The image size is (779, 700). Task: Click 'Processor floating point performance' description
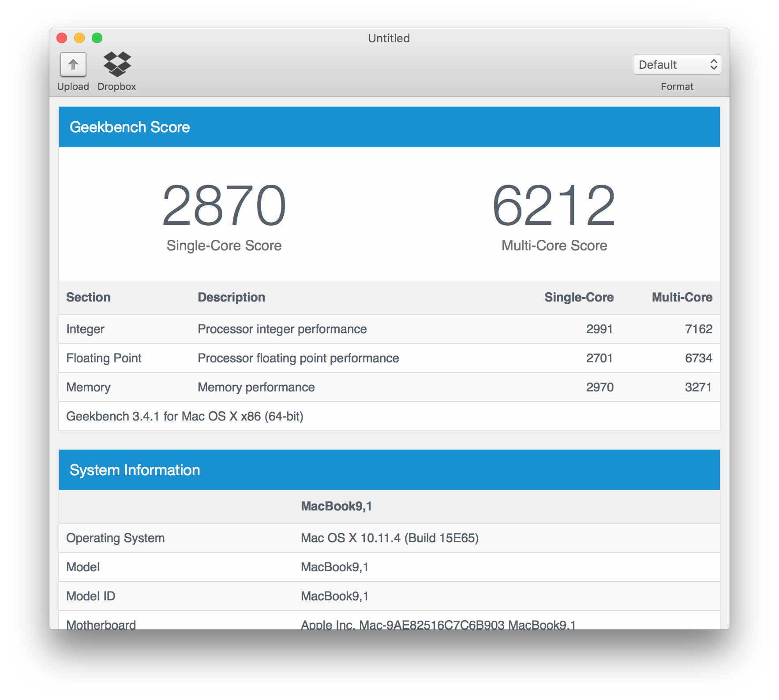tap(298, 358)
